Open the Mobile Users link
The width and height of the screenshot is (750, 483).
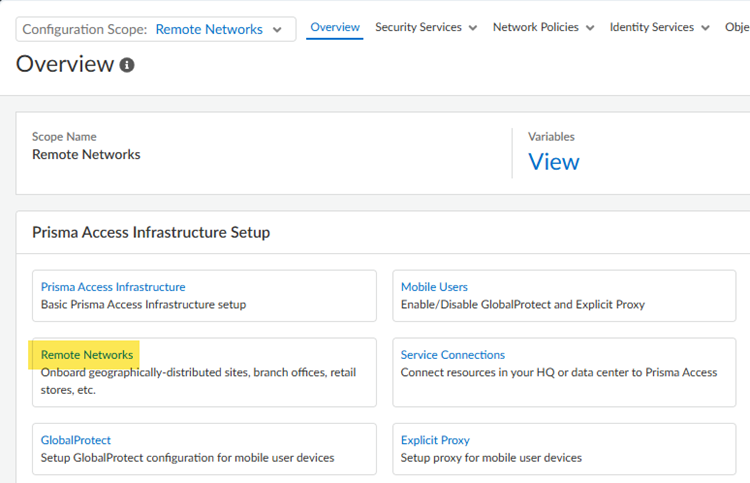point(434,287)
